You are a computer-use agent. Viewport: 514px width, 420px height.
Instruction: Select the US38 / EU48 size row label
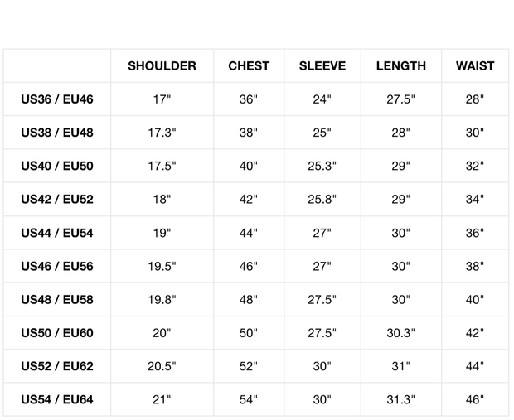[x=57, y=133]
